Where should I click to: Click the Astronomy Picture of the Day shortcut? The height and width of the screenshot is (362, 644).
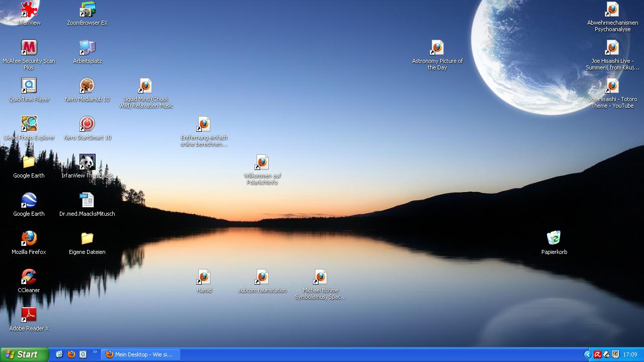click(437, 48)
